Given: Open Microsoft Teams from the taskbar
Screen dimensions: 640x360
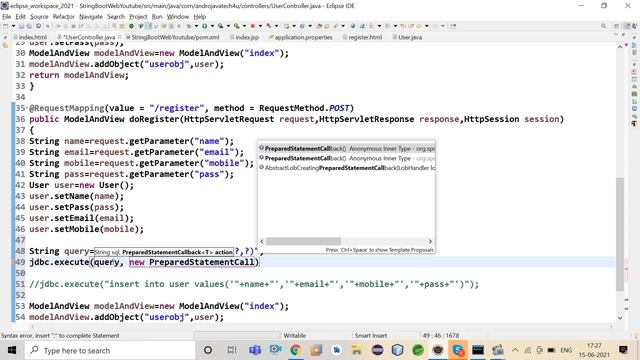Looking at the screenshot, I should (255, 350).
